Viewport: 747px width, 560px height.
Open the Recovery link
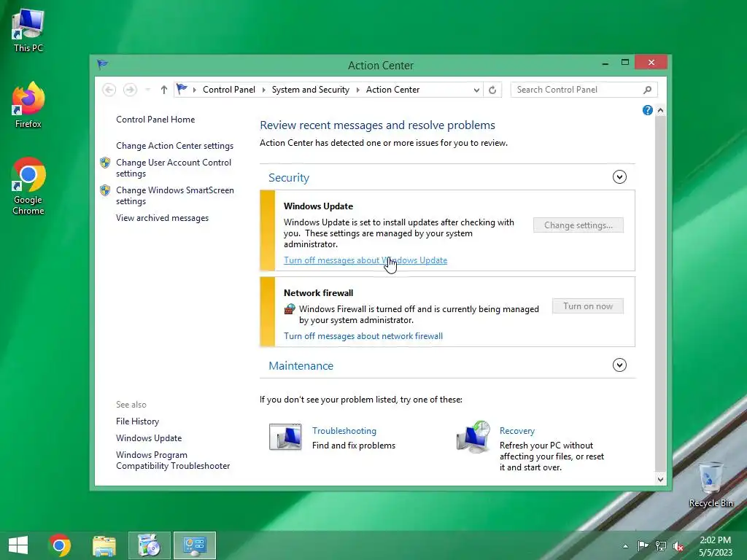coord(517,431)
